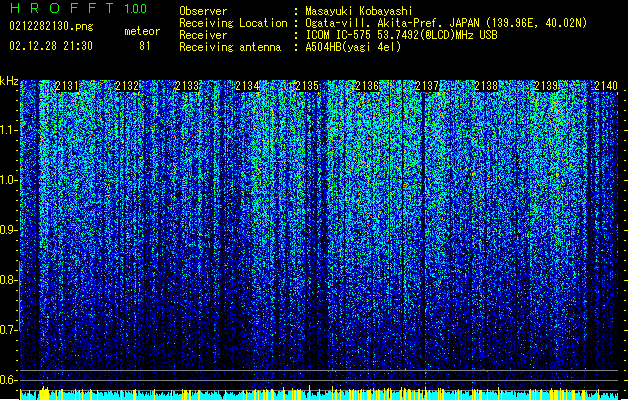Image resolution: width=629 pixels, height=400 pixels.
Task: Click the 2135 time marker
Action: click(307, 86)
